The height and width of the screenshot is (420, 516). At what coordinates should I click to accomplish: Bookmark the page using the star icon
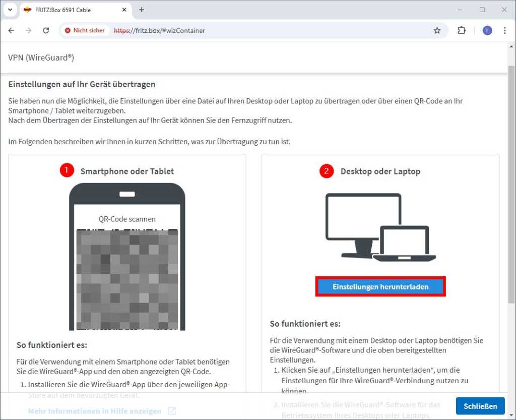tap(437, 31)
